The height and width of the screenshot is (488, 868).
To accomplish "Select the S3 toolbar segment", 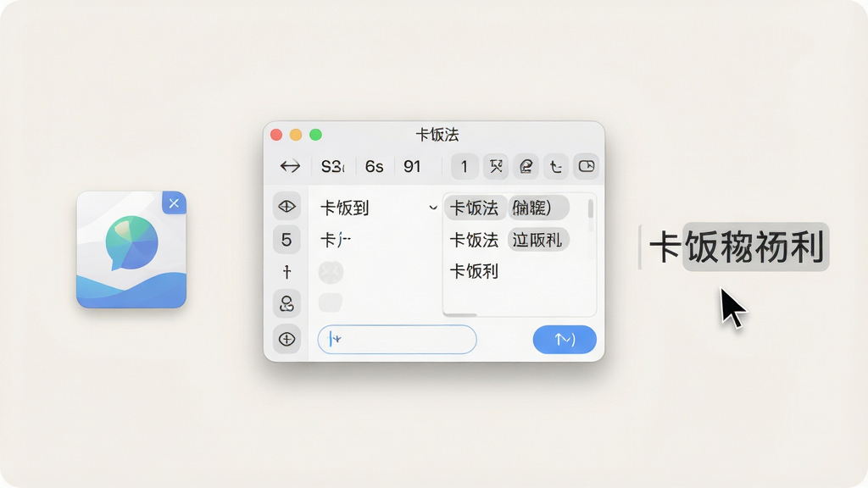I will [x=332, y=166].
